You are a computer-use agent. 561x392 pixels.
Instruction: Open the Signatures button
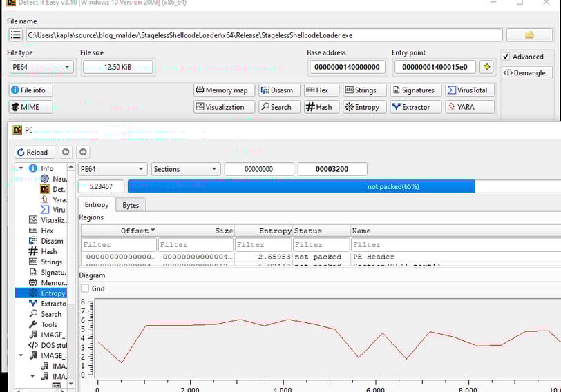[x=416, y=90]
